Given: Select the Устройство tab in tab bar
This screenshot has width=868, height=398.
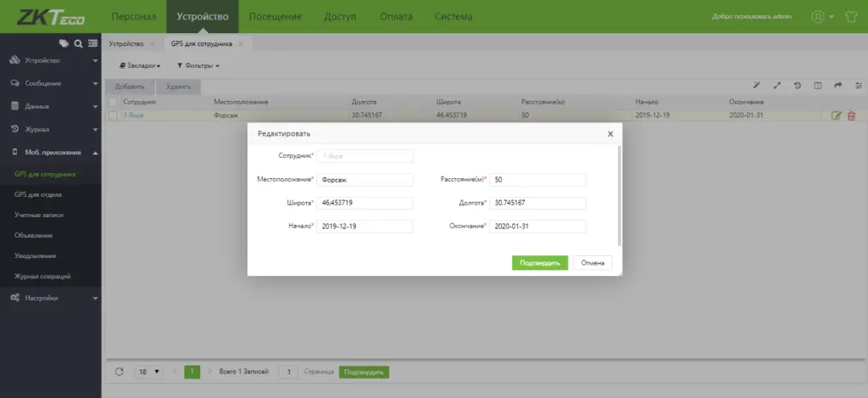Looking at the screenshot, I should click(x=125, y=43).
